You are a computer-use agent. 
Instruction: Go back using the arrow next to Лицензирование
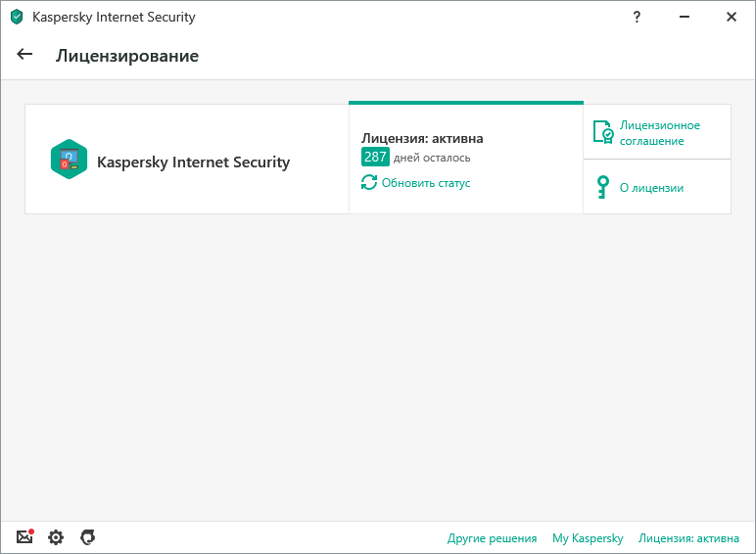pyautogui.click(x=24, y=55)
